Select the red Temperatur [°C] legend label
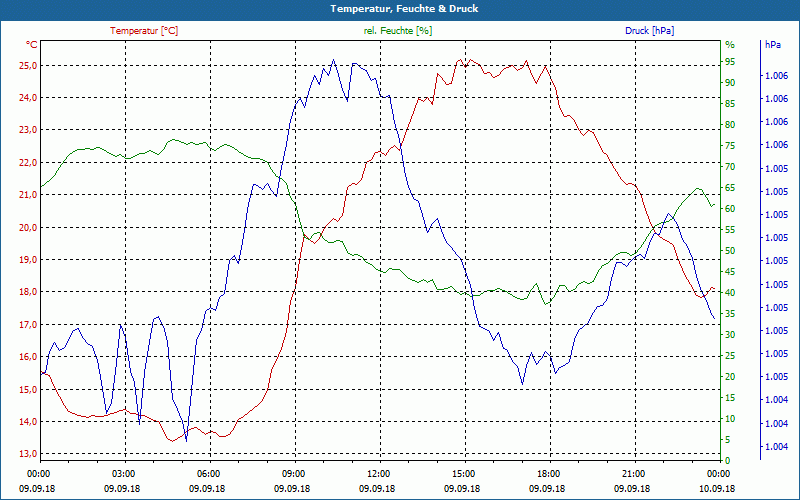This screenshot has height=500, width=800. [x=144, y=31]
